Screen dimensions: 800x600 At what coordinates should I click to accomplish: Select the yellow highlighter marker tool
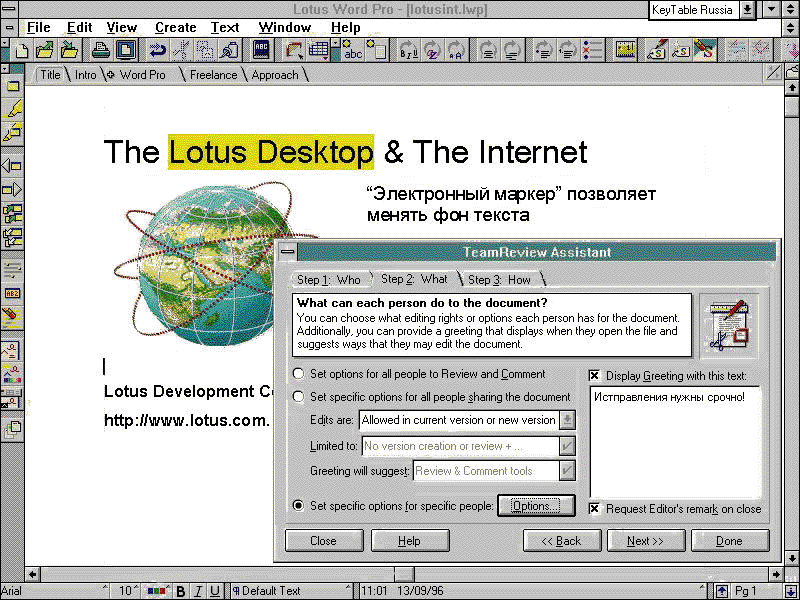pos(12,109)
